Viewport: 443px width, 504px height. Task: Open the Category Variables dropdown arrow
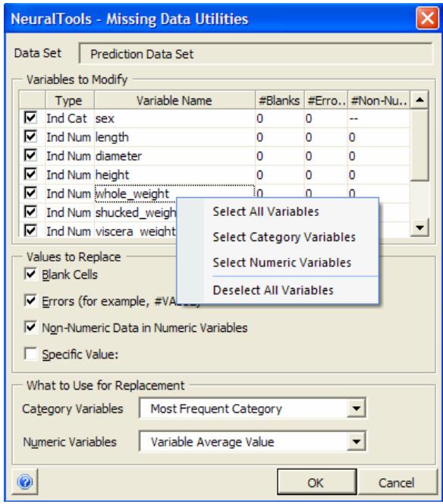(x=356, y=409)
